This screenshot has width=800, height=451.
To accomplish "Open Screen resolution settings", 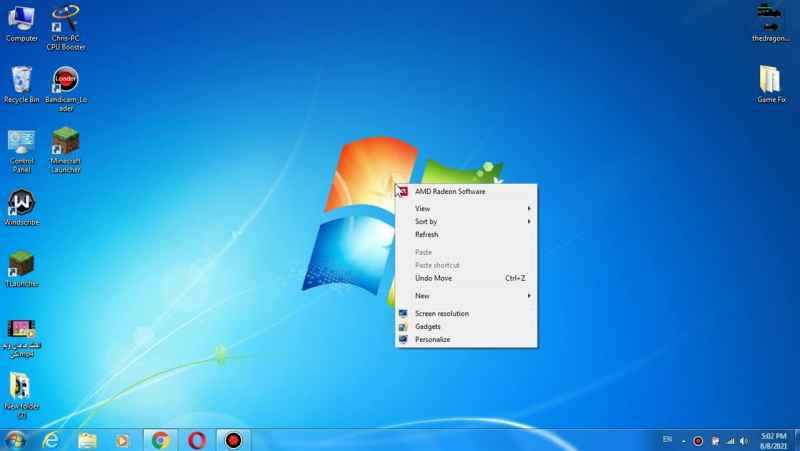I will point(466,314).
